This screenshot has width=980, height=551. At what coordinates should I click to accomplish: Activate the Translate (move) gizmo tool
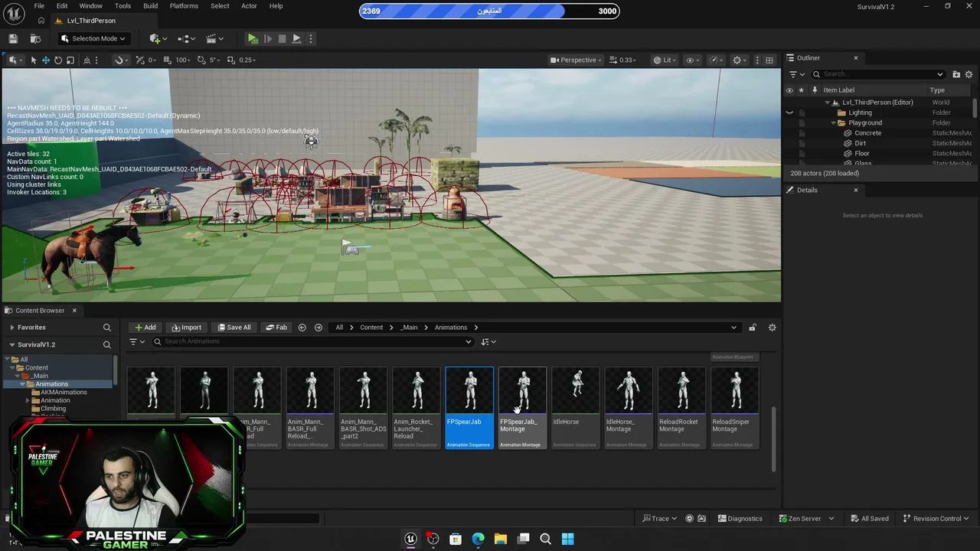pyautogui.click(x=45, y=60)
